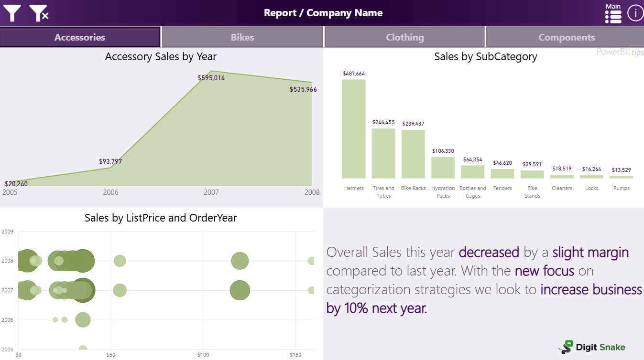Image resolution: width=644 pixels, height=360 pixels.
Task: Go to the Components tab
Action: coord(567,37)
